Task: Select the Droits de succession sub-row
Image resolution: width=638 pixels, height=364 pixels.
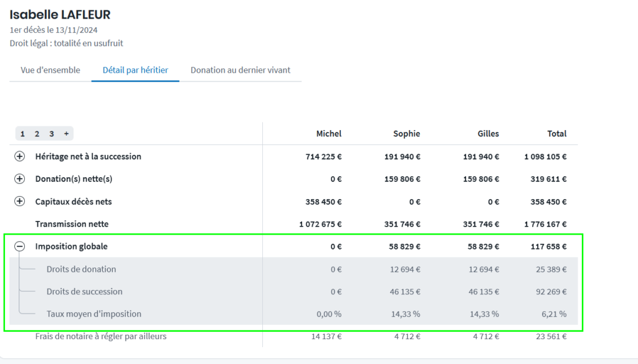Action: click(x=84, y=292)
